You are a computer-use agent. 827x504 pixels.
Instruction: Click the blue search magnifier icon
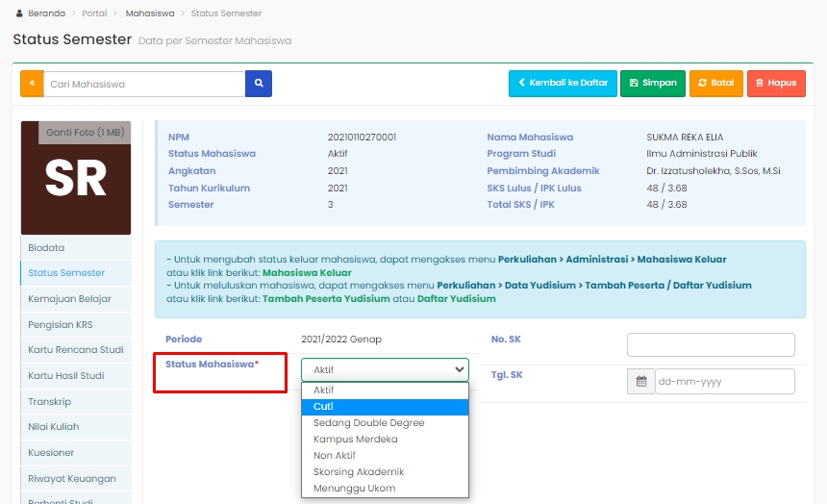click(x=259, y=84)
